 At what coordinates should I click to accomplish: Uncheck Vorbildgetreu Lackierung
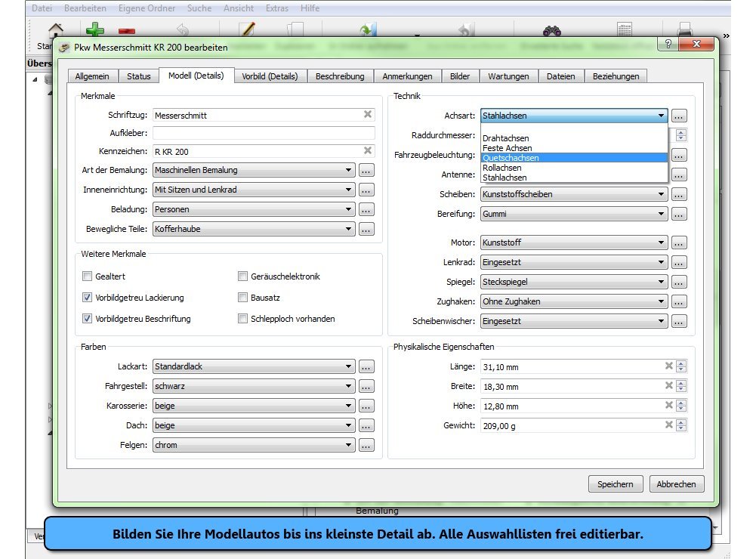pyautogui.click(x=88, y=298)
